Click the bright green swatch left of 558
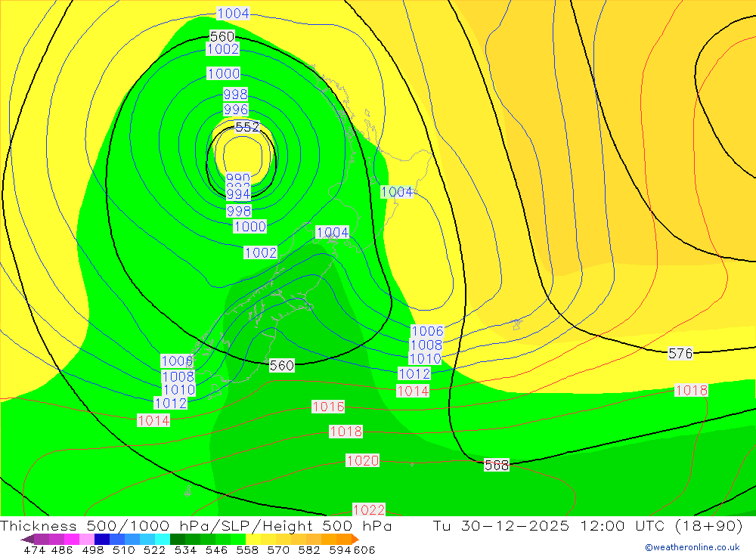756x554 pixels. [x=238, y=539]
